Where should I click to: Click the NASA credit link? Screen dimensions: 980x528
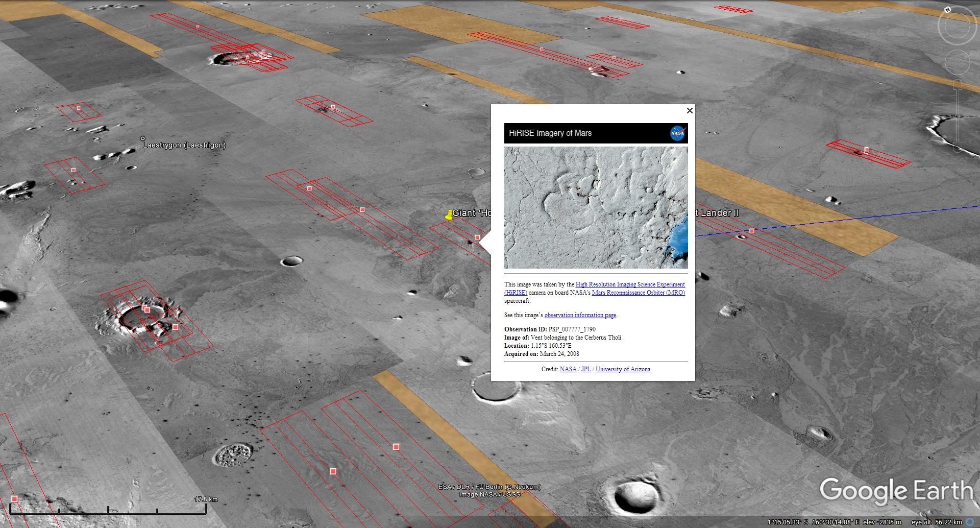point(568,369)
